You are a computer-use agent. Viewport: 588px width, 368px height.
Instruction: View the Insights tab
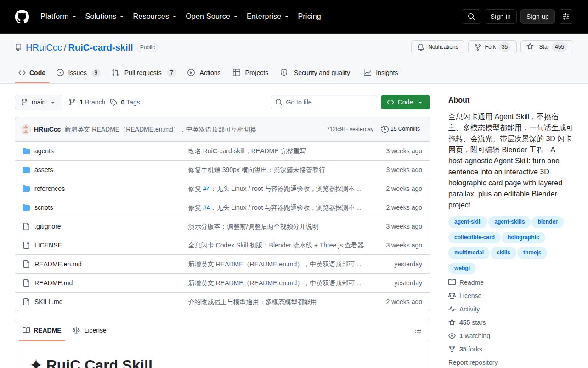(x=381, y=73)
